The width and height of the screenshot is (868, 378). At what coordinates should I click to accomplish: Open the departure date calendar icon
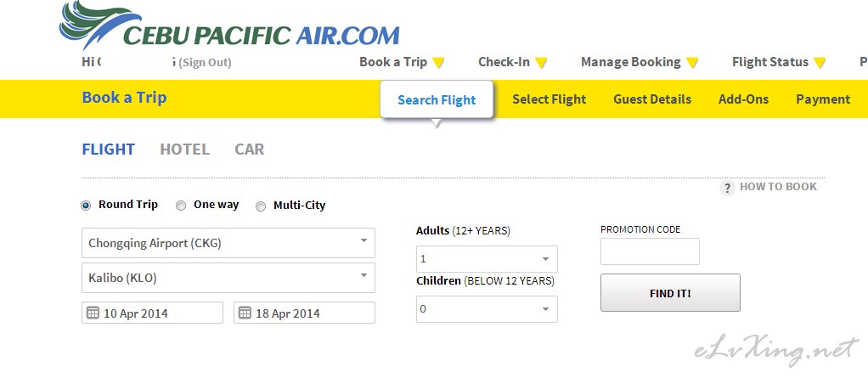(93, 313)
